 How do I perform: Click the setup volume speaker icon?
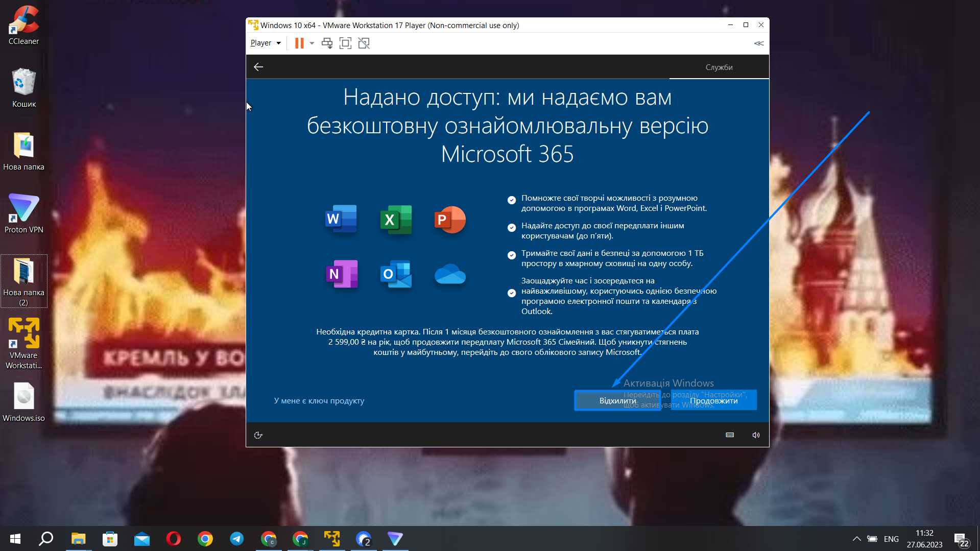coord(756,435)
